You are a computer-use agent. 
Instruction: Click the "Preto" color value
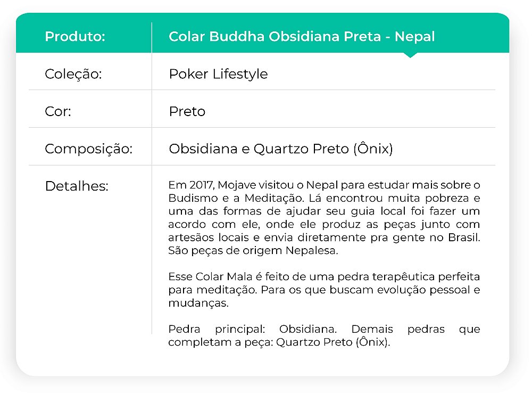(x=187, y=112)
